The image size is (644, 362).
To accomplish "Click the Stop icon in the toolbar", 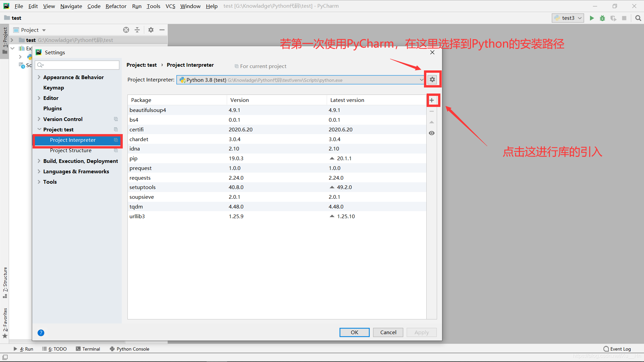I will [624, 18].
